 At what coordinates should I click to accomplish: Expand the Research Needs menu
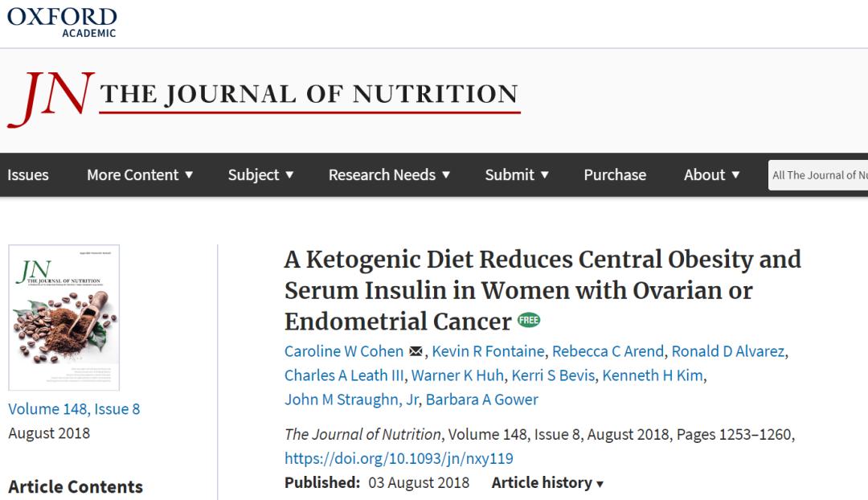(x=389, y=174)
